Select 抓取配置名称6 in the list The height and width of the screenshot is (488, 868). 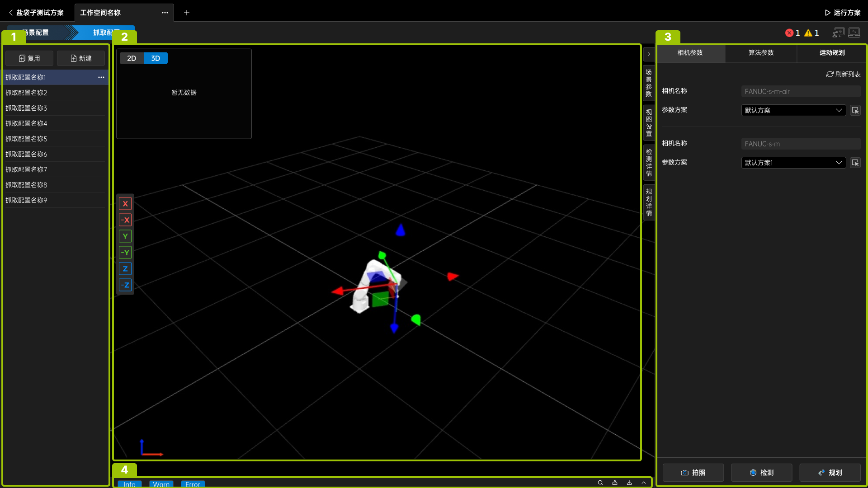pyautogui.click(x=55, y=154)
